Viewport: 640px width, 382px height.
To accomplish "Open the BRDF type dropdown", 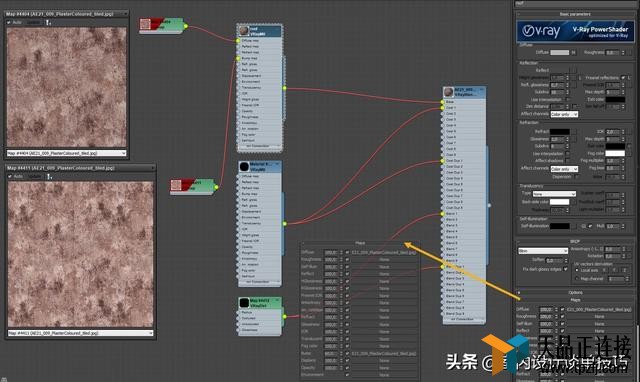I will [x=543, y=251].
